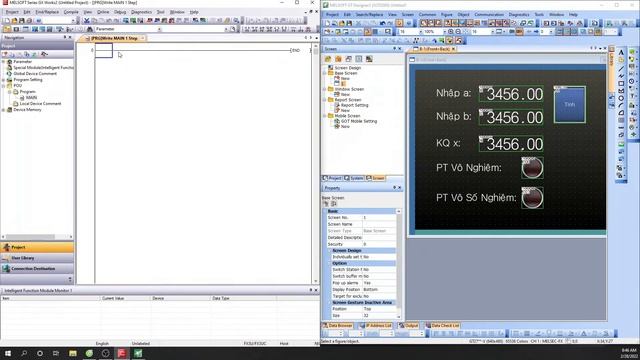Click taskbar search icon
This screenshot has height=360, width=640.
coord(24,353)
